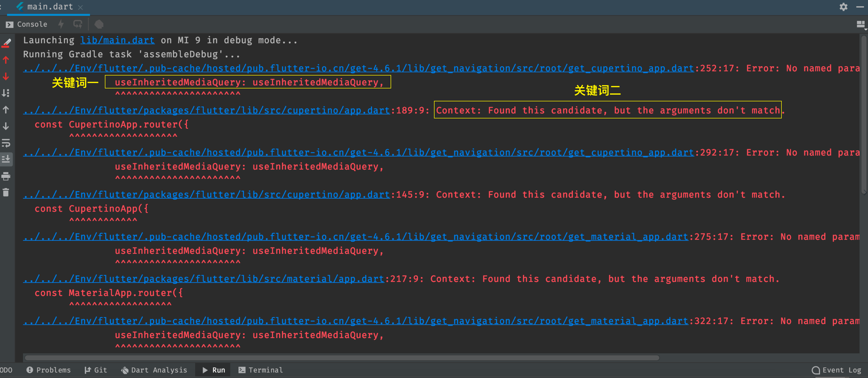
Task: Click the printer icon to print console output
Action: pos(6,176)
